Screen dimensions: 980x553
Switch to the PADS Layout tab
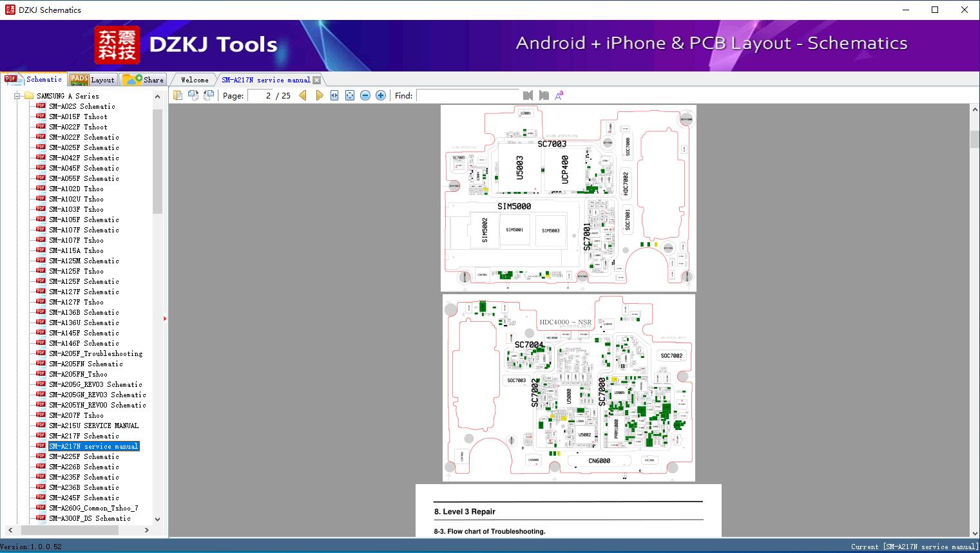point(92,80)
